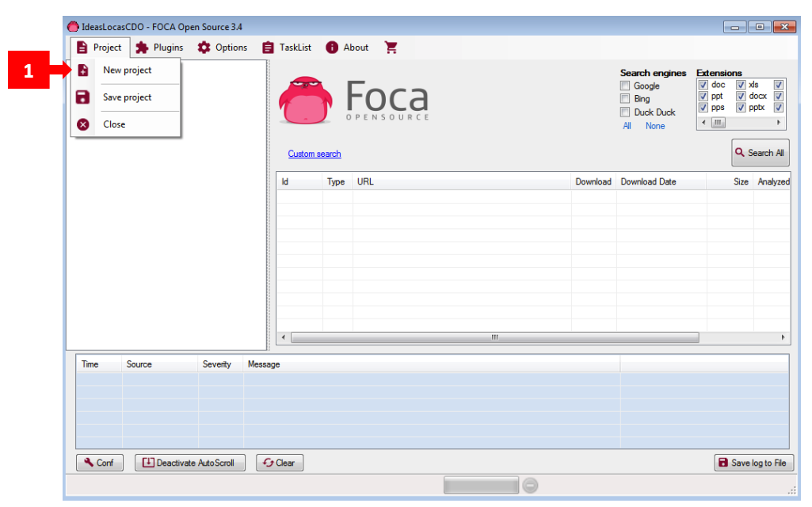Choose Save project from the Project menu
This screenshot has height=507, width=812.
[x=126, y=97]
